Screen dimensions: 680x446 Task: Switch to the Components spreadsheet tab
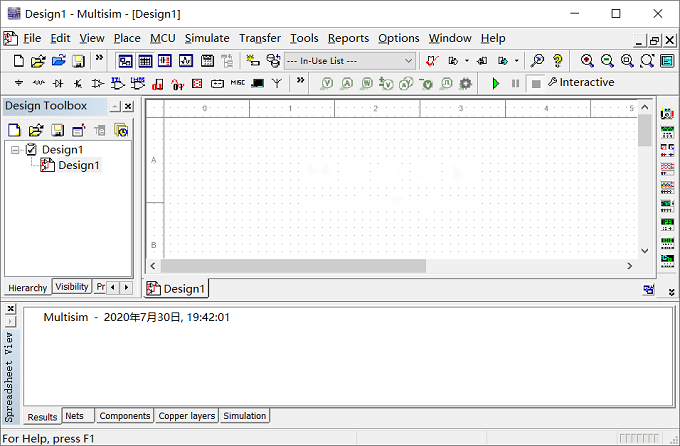[x=125, y=416]
